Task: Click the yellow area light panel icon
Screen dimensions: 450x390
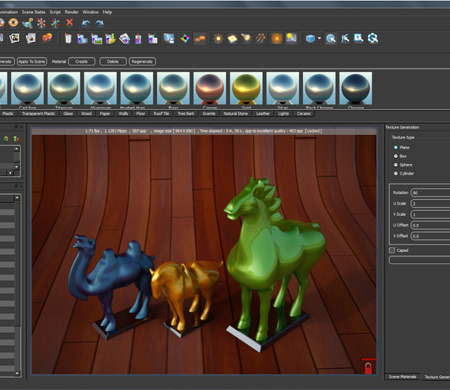Action: pyautogui.click(x=232, y=39)
